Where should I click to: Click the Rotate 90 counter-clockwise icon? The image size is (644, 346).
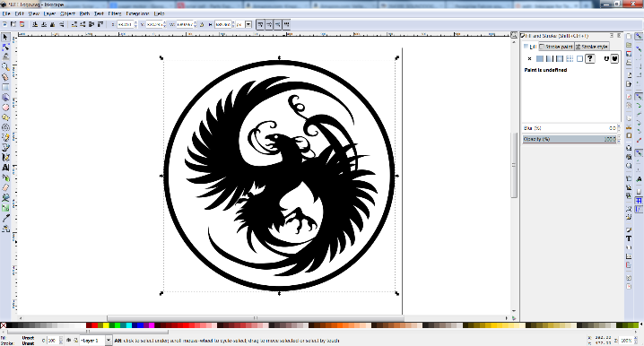(x=35, y=24)
